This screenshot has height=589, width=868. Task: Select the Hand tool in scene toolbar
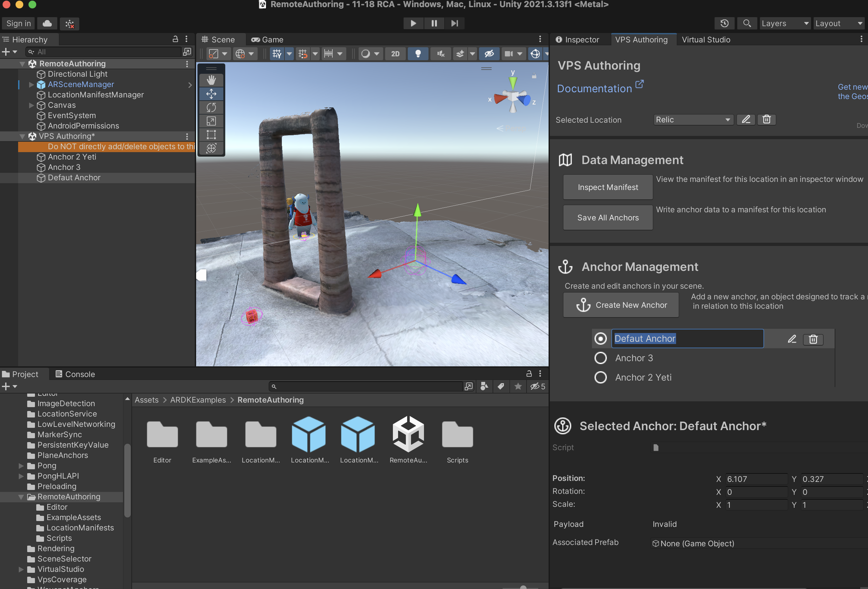click(x=211, y=80)
